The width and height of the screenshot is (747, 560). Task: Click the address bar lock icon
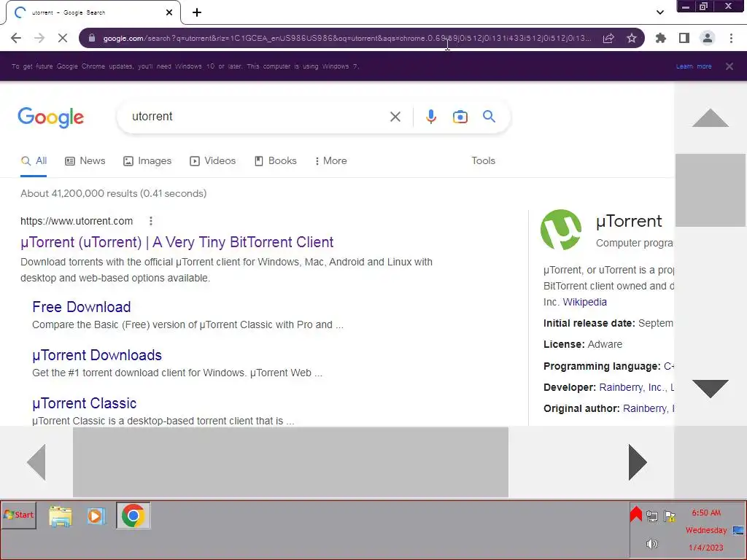[x=93, y=38]
